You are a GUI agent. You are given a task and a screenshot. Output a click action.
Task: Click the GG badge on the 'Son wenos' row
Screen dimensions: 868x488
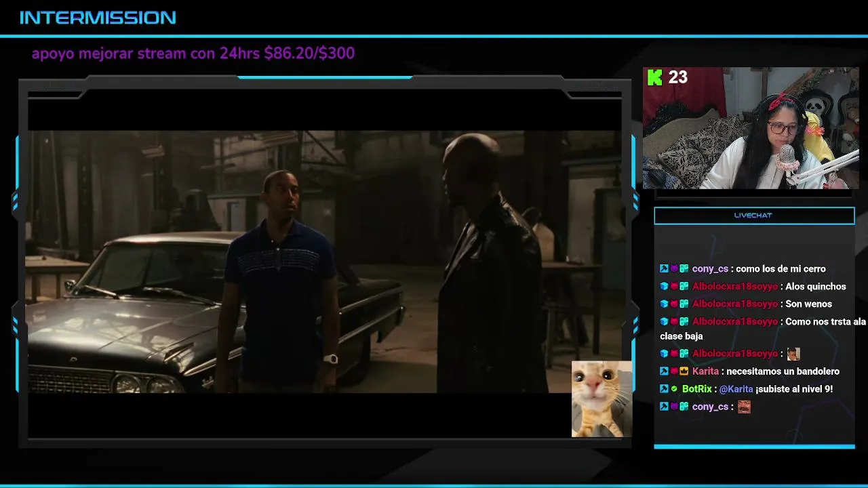684,304
